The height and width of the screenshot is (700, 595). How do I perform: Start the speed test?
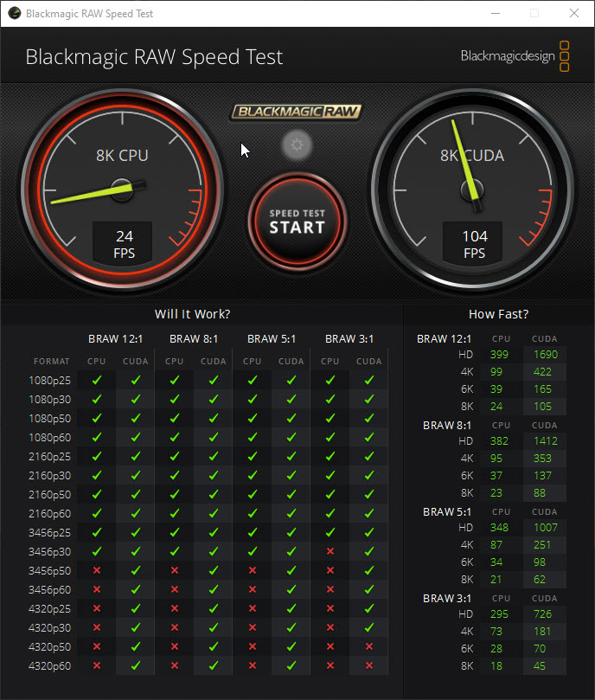(297, 222)
